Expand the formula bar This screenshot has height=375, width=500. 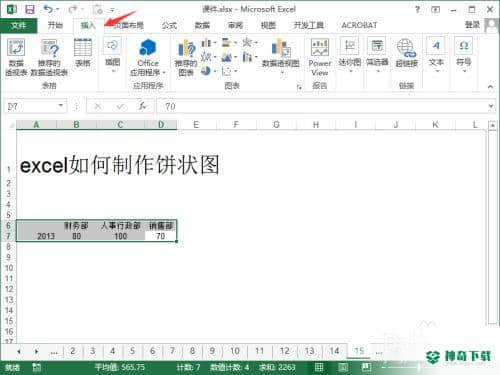pyautogui.click(x=491, y=106)
